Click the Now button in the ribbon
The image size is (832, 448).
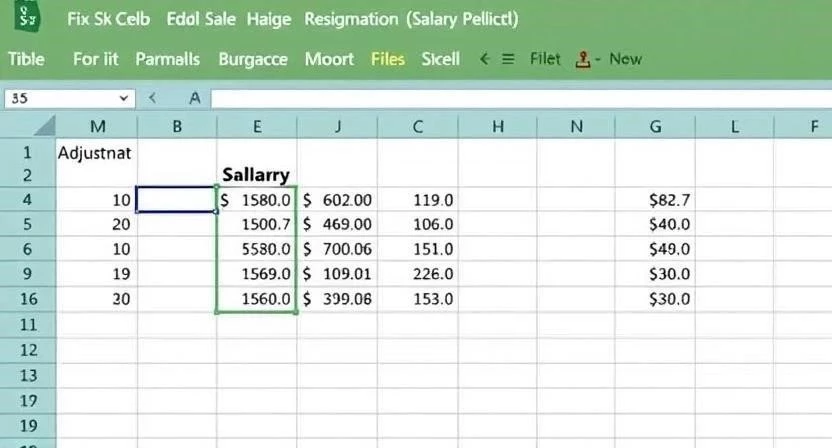click(626, 59)
